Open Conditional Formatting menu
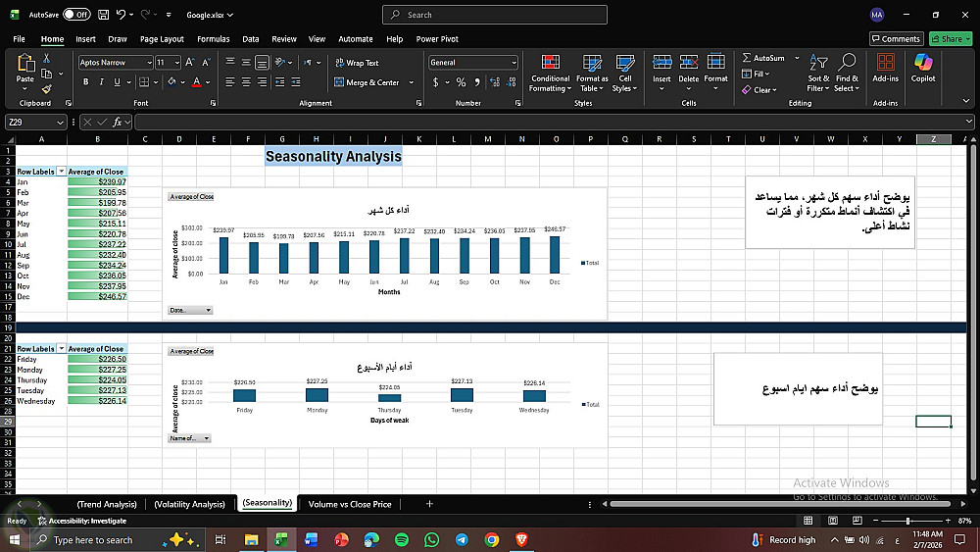980x552 pixels. 550,74
